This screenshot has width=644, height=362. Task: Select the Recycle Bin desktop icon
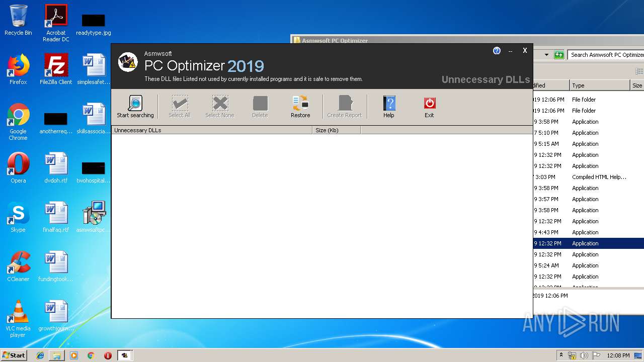[18, 20]
